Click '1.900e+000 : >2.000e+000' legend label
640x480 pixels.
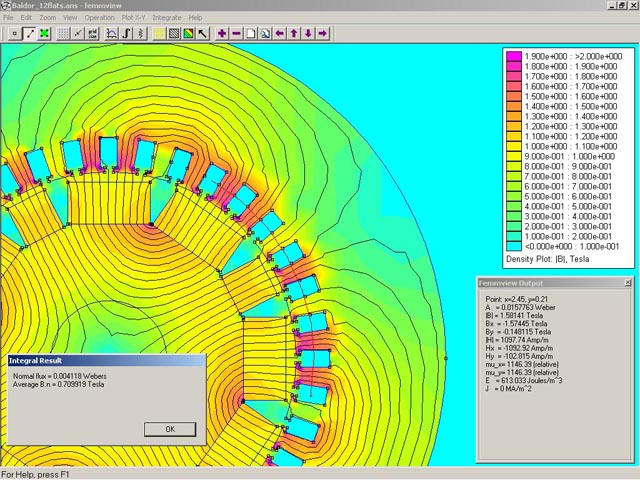pos(573,56)
